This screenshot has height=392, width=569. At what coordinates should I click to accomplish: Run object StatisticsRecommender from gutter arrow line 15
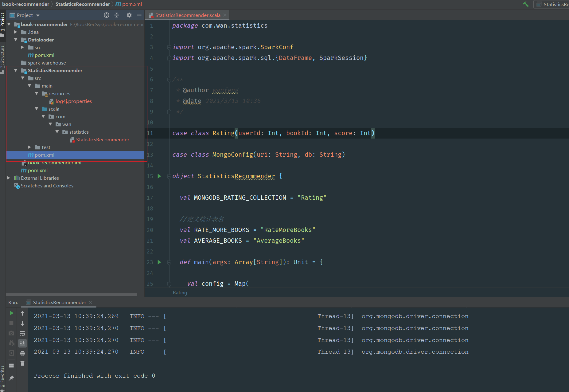tap(159, 176)
